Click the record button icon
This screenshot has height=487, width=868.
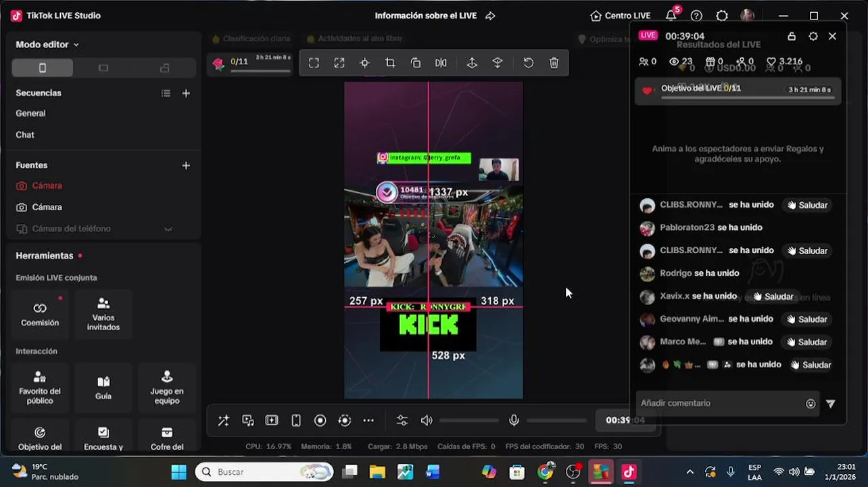tap(320, 421)
